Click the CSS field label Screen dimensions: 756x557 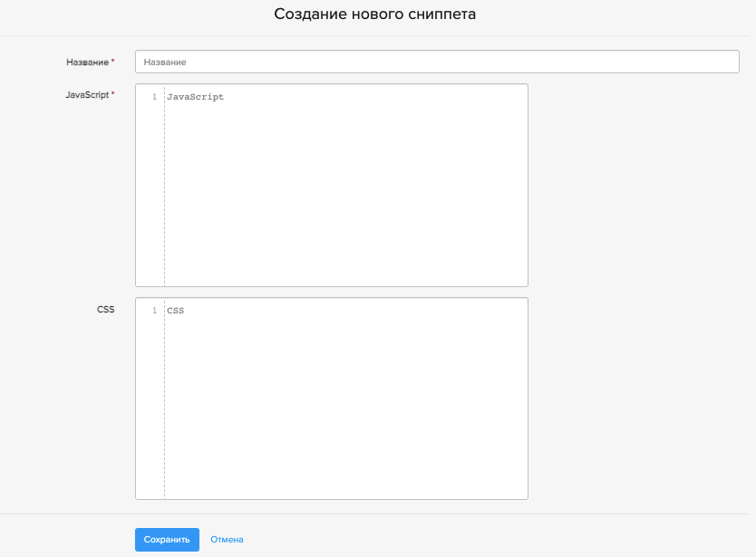coord(106,309)
